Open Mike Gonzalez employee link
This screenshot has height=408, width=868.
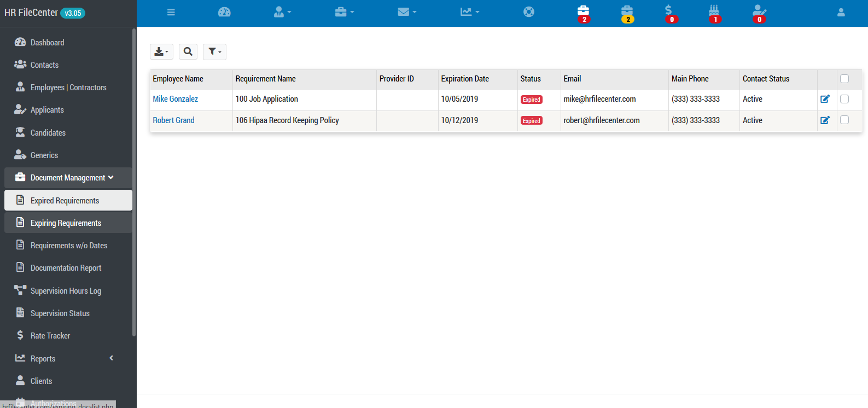[175, 99]
